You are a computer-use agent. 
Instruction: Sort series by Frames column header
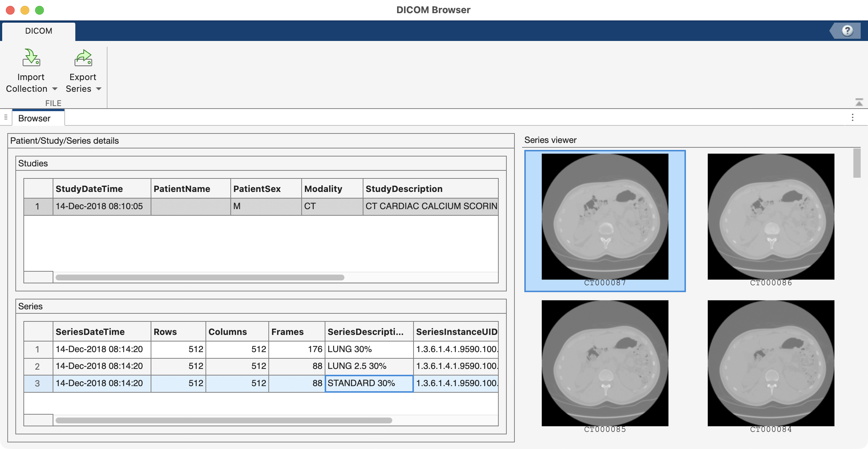coord(287,332)
